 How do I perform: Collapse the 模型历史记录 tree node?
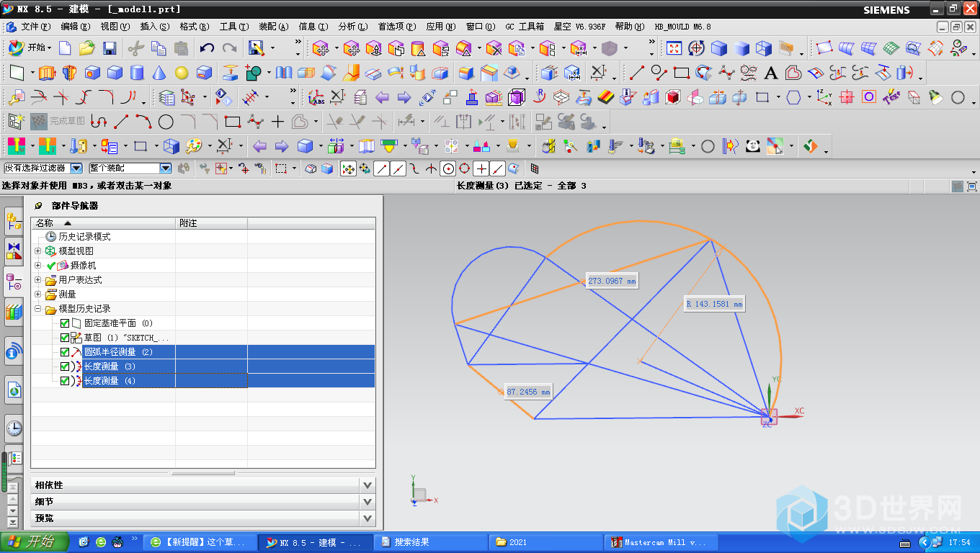coord(38,309)
